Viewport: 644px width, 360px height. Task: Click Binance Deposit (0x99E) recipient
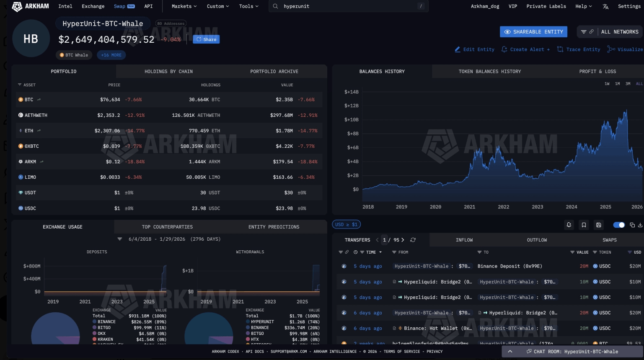click(510, 266)
